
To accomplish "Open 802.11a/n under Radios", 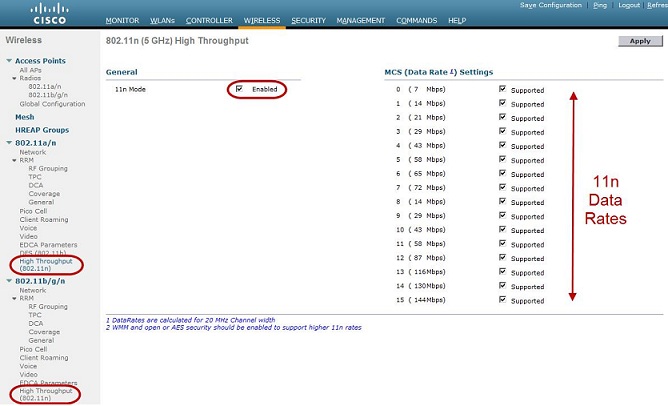I will 45,86.
